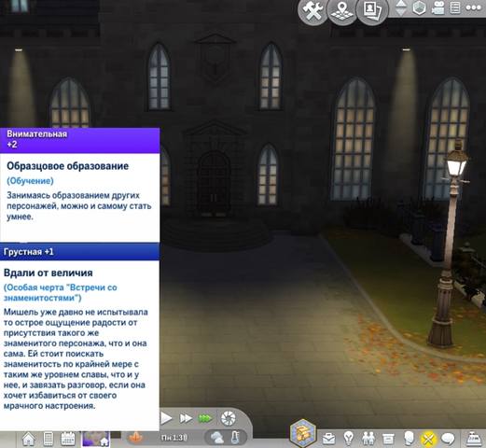Open the Relationships two-people panel
This screenshot has height=448, width=486.
pos(368,439)
